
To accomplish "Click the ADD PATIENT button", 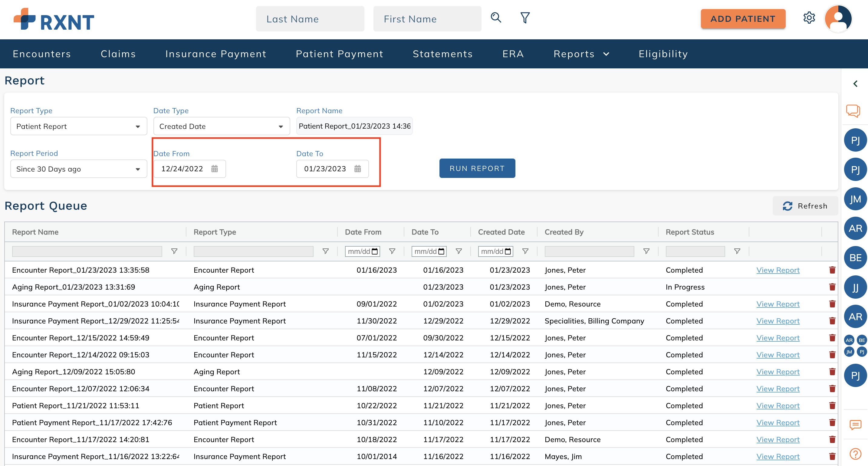I will pos(743,19).
